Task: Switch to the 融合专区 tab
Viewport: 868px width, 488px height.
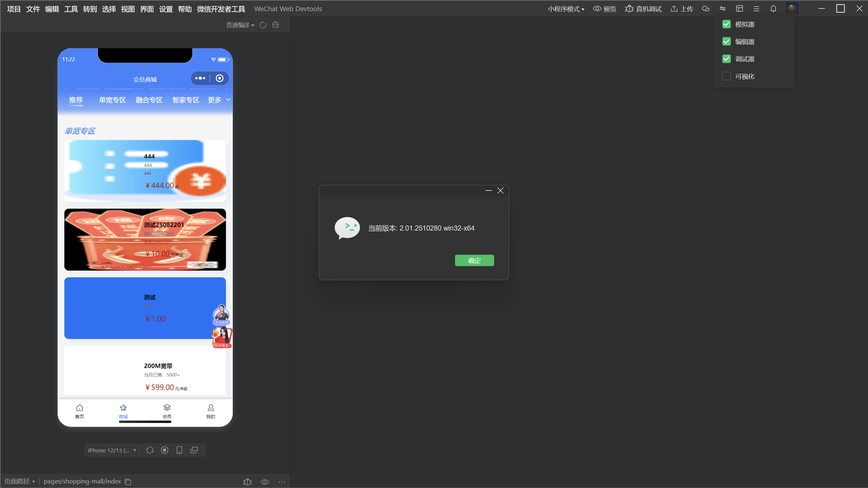Action: point(149,100)
